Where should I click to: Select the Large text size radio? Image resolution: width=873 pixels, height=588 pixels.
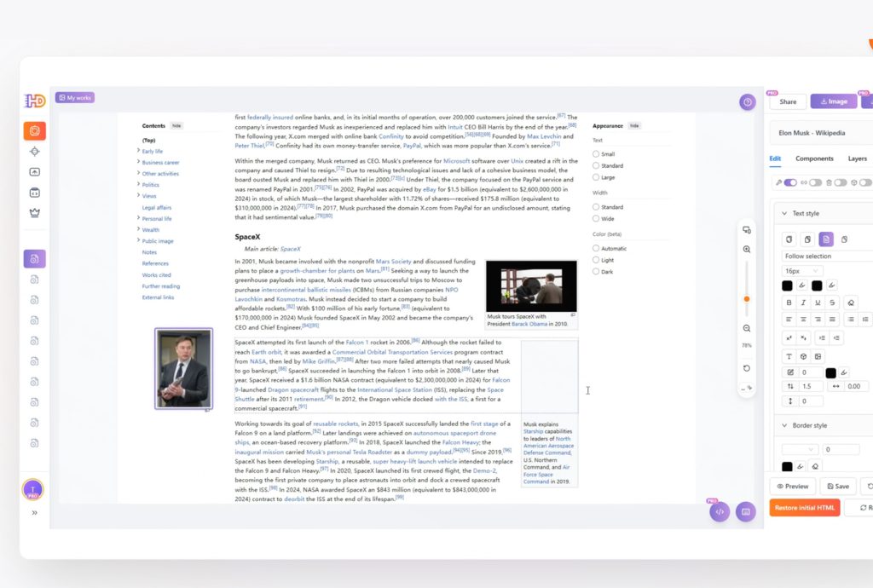pyautogui.click(x=596, y=177)
